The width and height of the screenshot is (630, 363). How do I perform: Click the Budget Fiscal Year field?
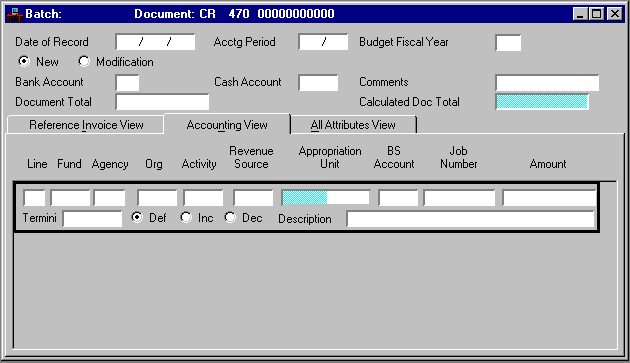click(x=508, y=43)
